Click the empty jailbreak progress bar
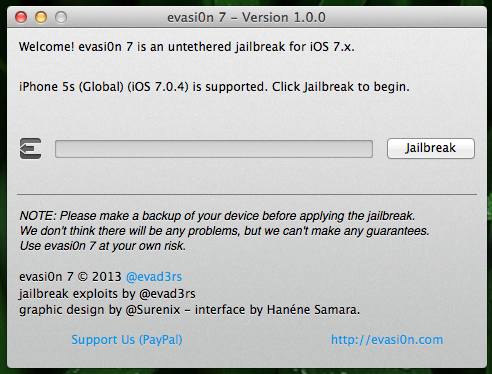This screenshot has width=492, height=374. point(214,149)
